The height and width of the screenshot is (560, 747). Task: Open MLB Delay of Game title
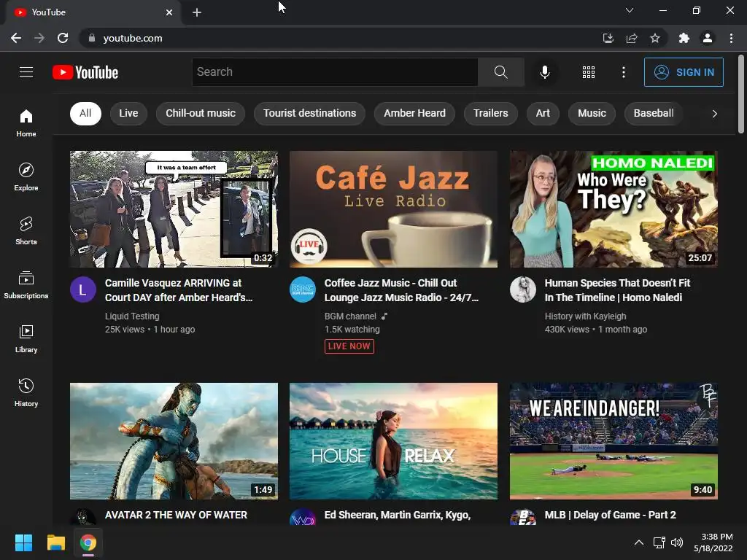coord(611,516)
